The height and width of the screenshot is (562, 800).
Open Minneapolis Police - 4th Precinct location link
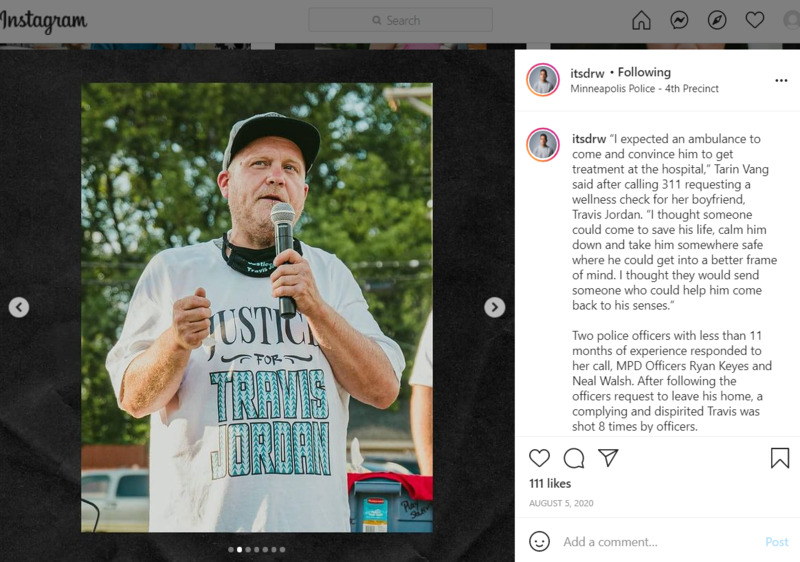[644, 89]
